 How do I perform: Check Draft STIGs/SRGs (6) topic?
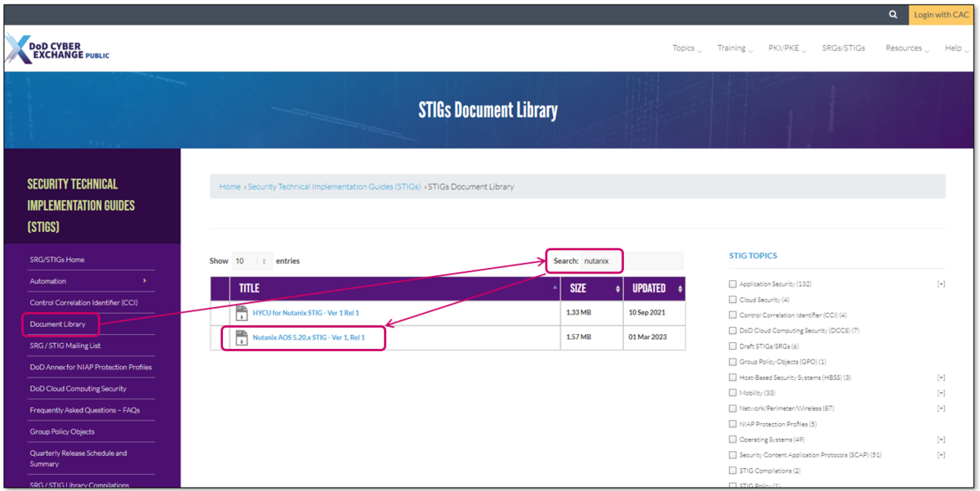[733, 346]
